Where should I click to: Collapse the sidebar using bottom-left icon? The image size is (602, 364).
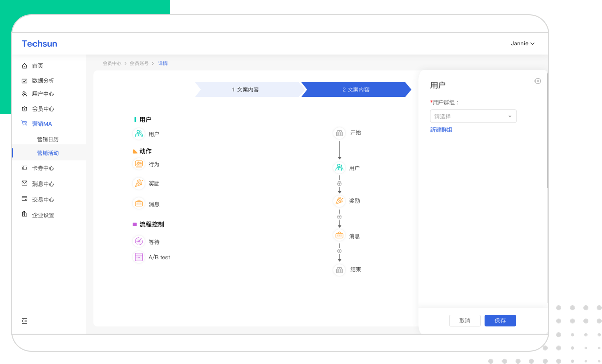click(x=25, y=321)
